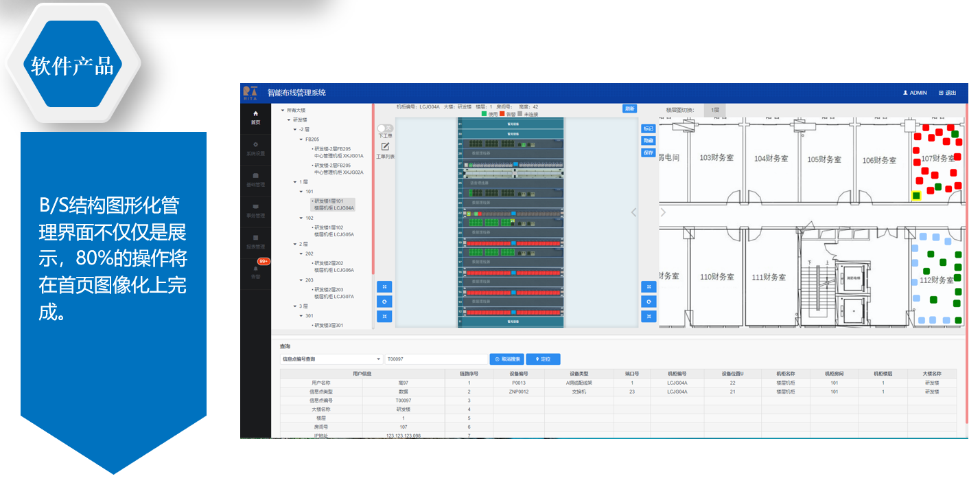Collapse the 所有大楼 tree root
Screen dimensions: 980x485
282,110
